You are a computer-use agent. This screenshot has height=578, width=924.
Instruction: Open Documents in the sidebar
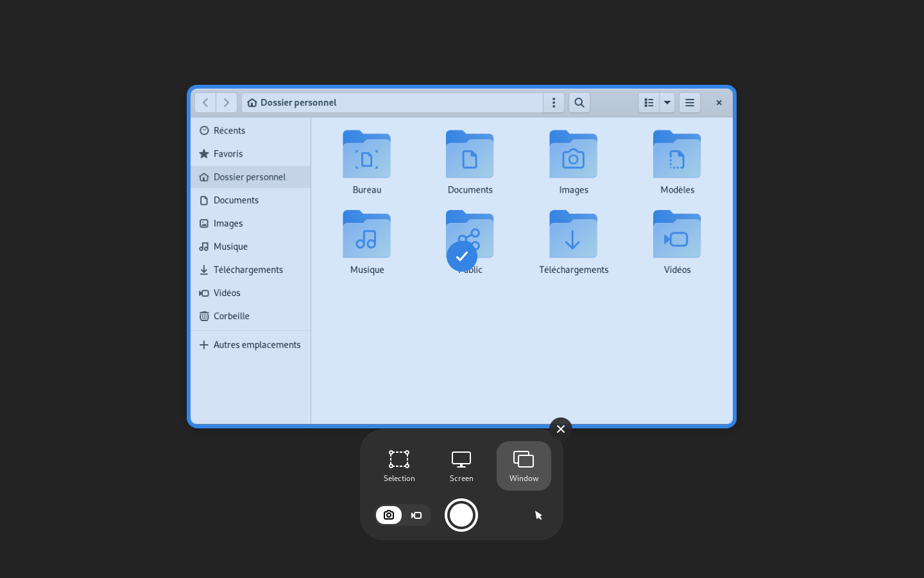[251, 200]
